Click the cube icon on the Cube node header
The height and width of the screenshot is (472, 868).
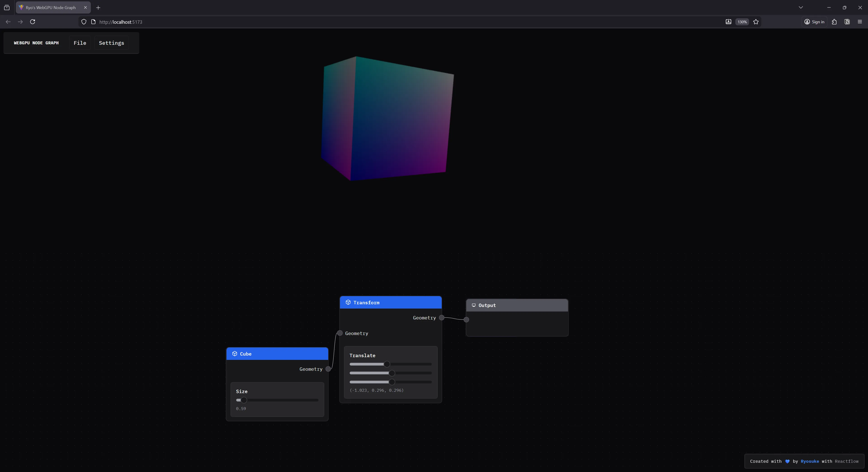(x=235, y=354)
